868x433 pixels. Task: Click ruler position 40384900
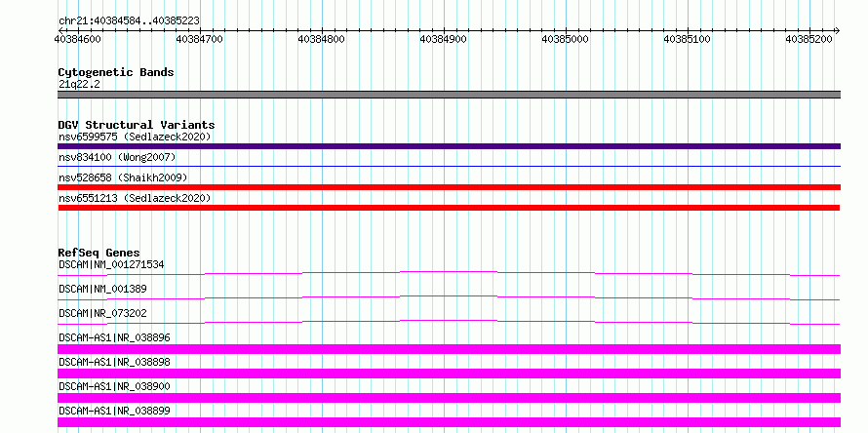coord(443,39)
